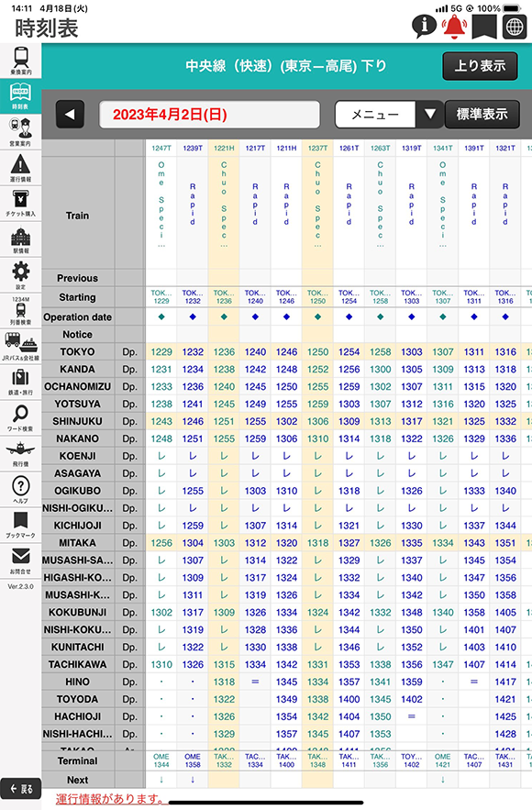Click terminal cell TOY... 1402

(x=412, y=760)
